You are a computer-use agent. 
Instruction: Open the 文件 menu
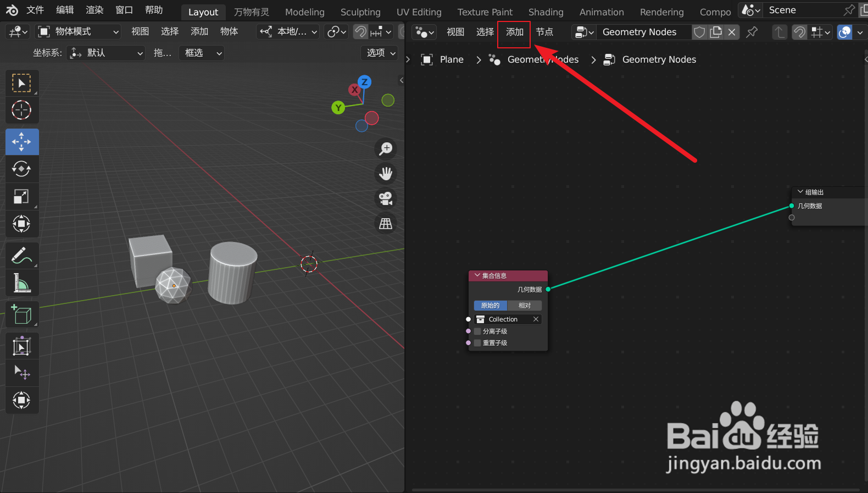[x=35, y=10]
